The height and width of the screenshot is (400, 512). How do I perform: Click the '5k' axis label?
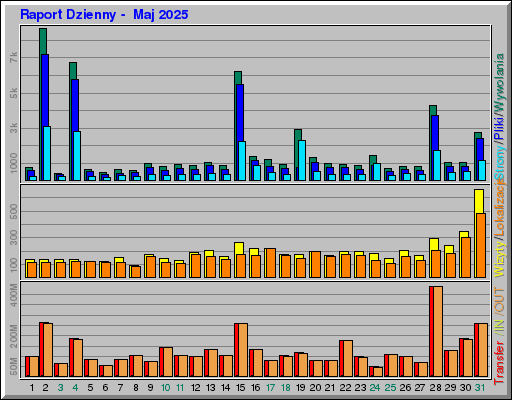(x=14, y=93)
